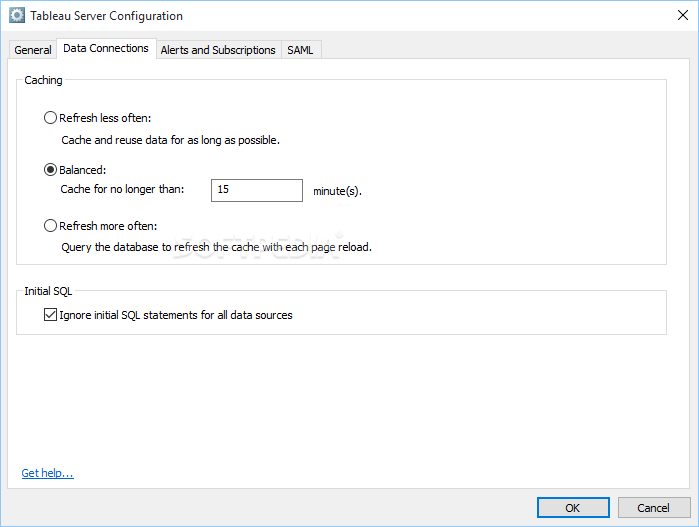The height and width of the screenshot is (527, 699).
Task: Click the 'Tableau Server Configuration' title text
Action: (x=107, y=16)
